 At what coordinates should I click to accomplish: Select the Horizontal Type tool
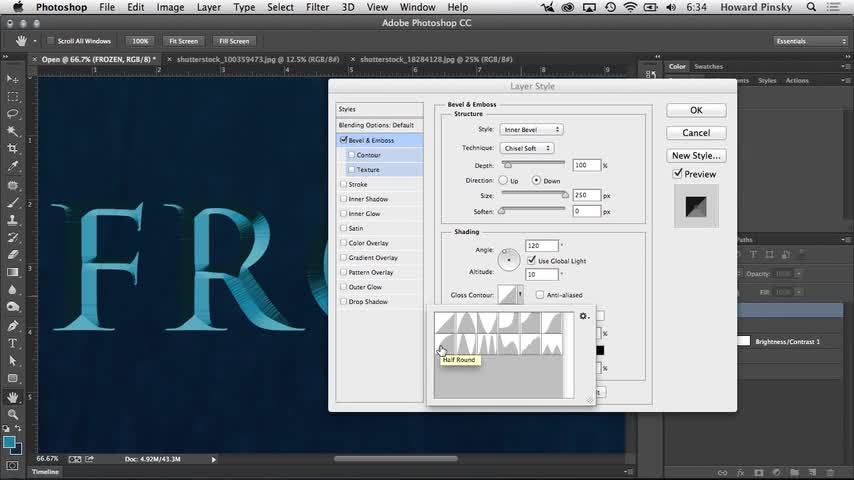coord(13,343)
